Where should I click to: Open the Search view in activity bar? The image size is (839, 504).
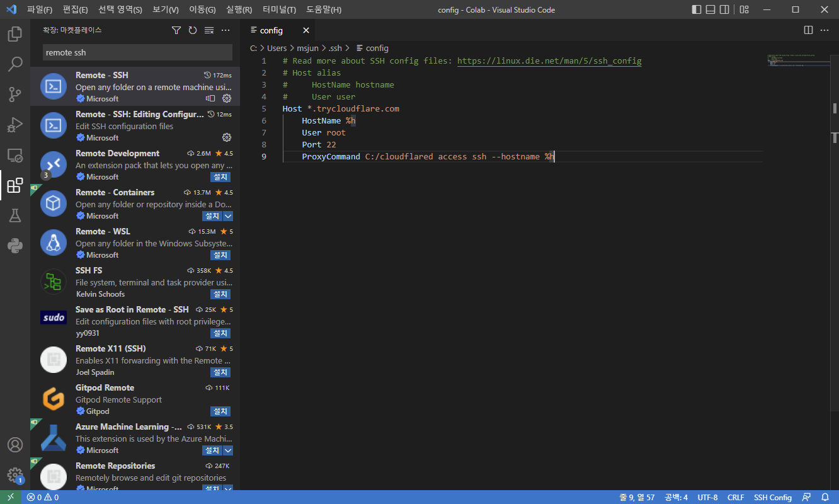click(x=15, y=64)
